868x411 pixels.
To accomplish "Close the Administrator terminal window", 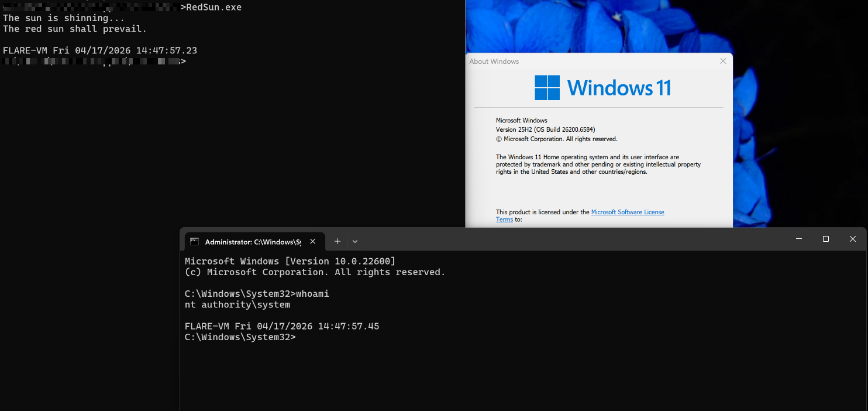I will coord(853,239).
